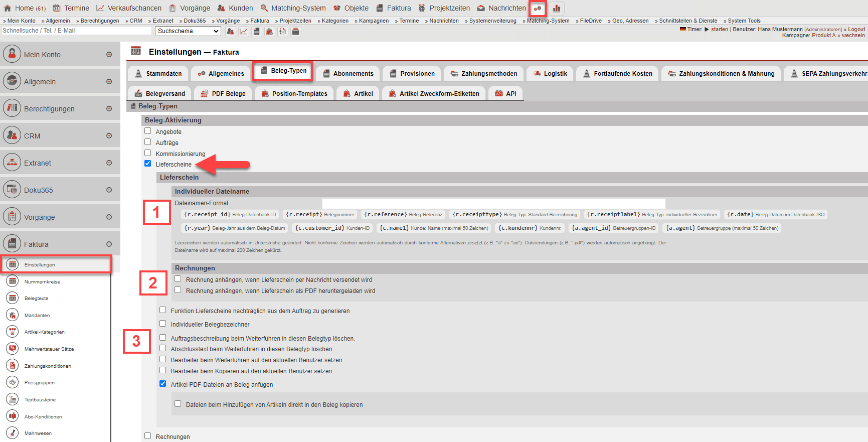Collapse the Faktura sidebar section

tap(109, 244)
